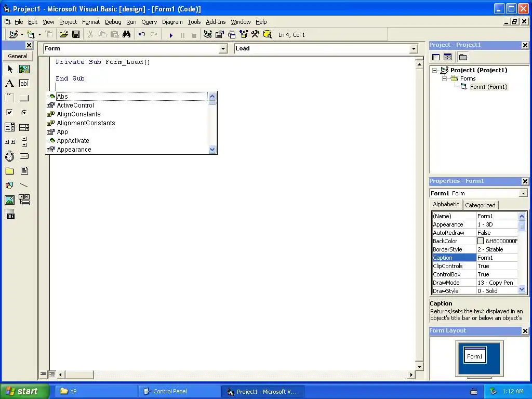Select the Line control in the toolbox
This screenshot has height=399, width=532.
[x=24, y=185]
